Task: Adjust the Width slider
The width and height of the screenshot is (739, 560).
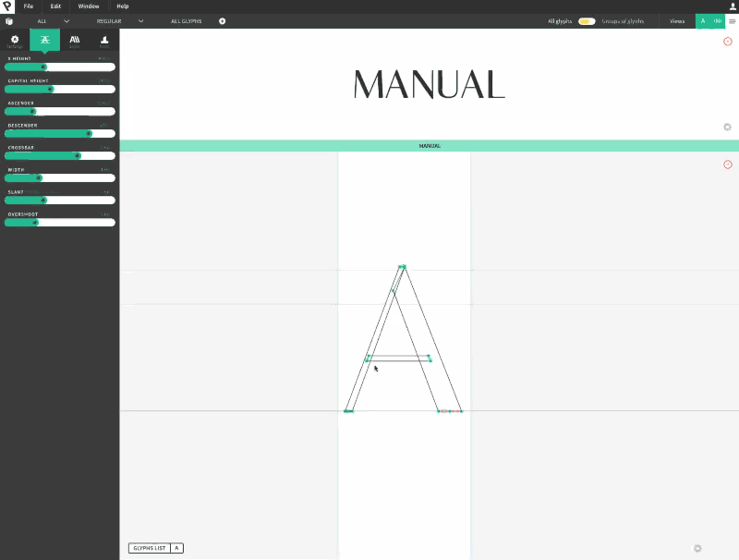Action: pyautogui.click(x=60, y=177)
